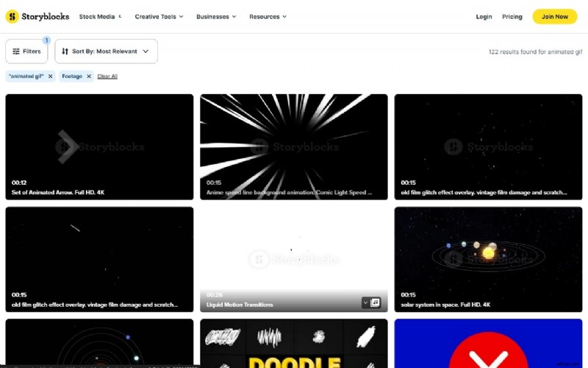
Task: Open the Filters panel
Action: [x=26, y=52]
